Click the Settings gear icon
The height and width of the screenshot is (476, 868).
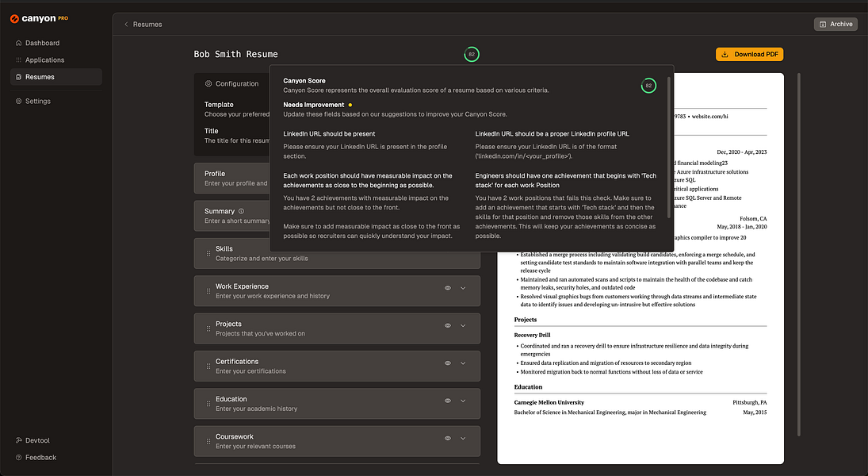(x=19, y=101)
